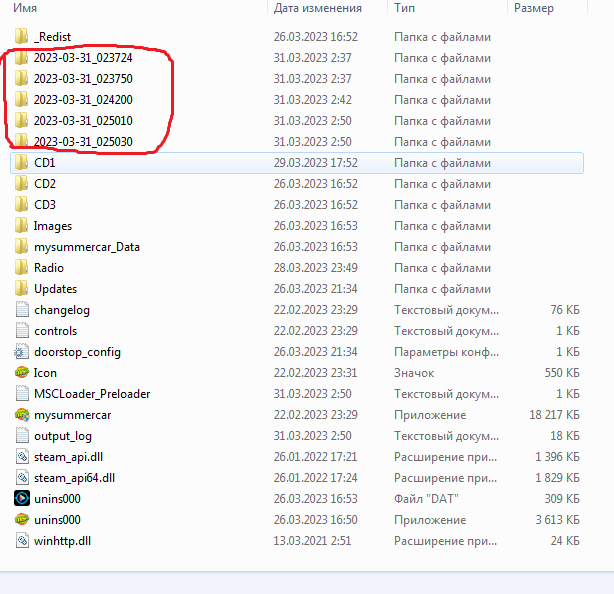614x594 pixels.
Task: Click the file name winhttp.dll
Action: [x=62, y=541]
